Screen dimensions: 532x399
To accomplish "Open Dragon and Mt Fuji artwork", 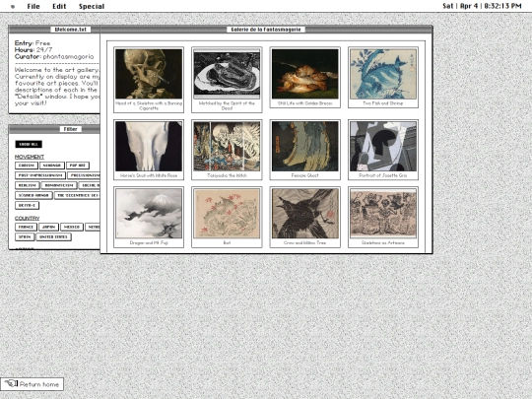I will tap(149, 217).
